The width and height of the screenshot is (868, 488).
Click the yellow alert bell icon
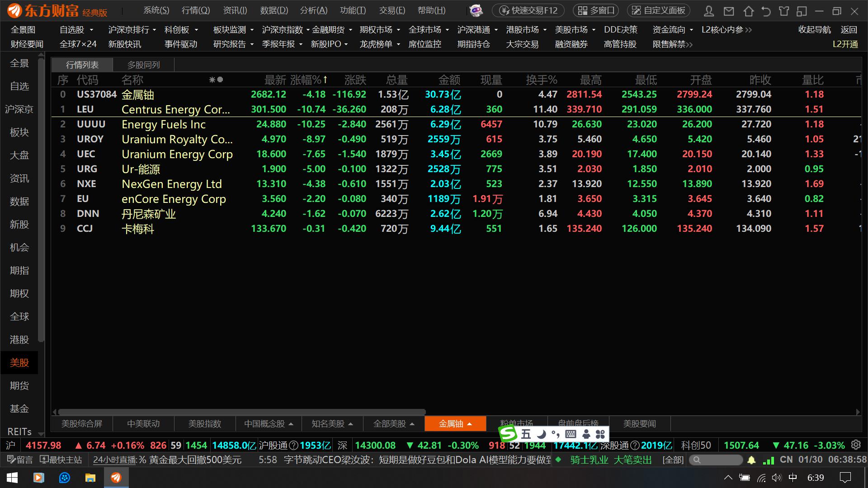point(751,460)
